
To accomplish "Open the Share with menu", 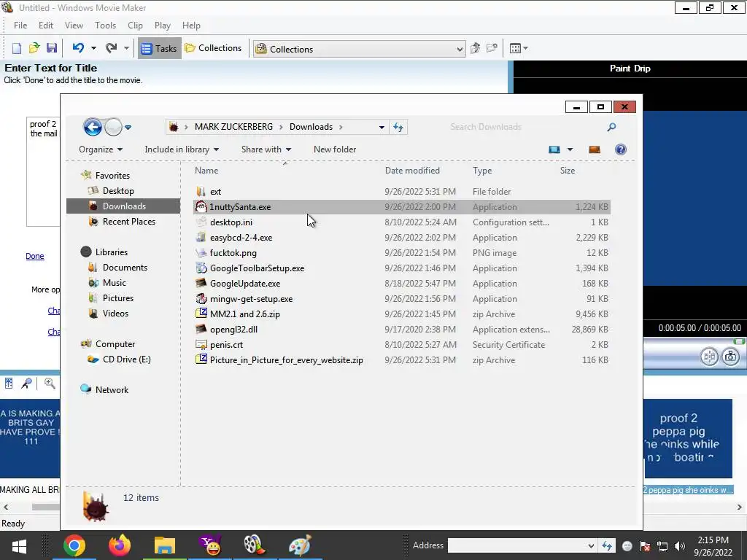I will pyautogui.click(x=266, y=149).
